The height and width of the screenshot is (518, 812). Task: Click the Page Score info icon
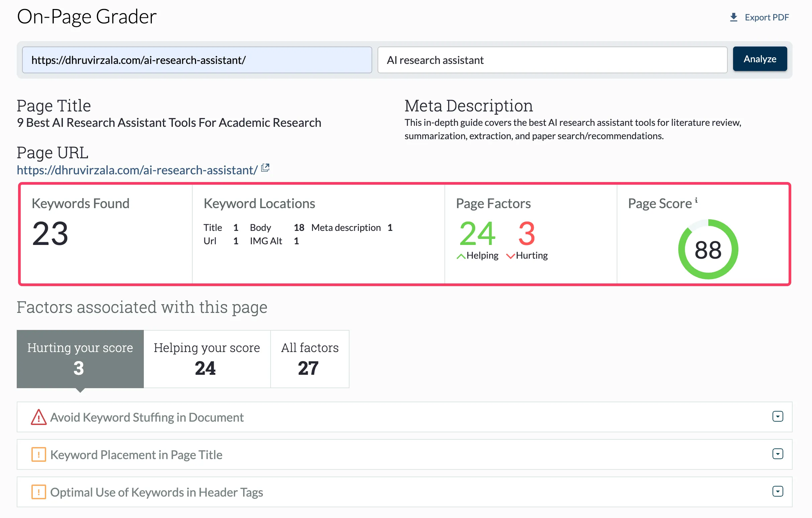coord(696,200)
